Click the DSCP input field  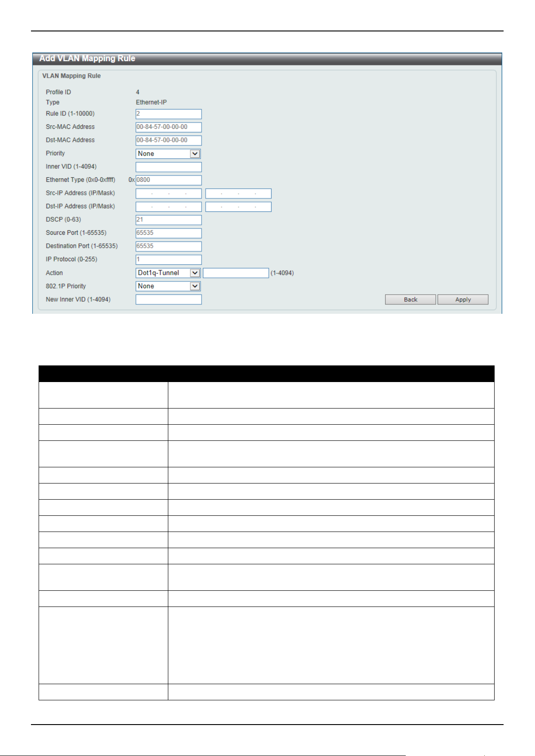(x=169, y=220)
